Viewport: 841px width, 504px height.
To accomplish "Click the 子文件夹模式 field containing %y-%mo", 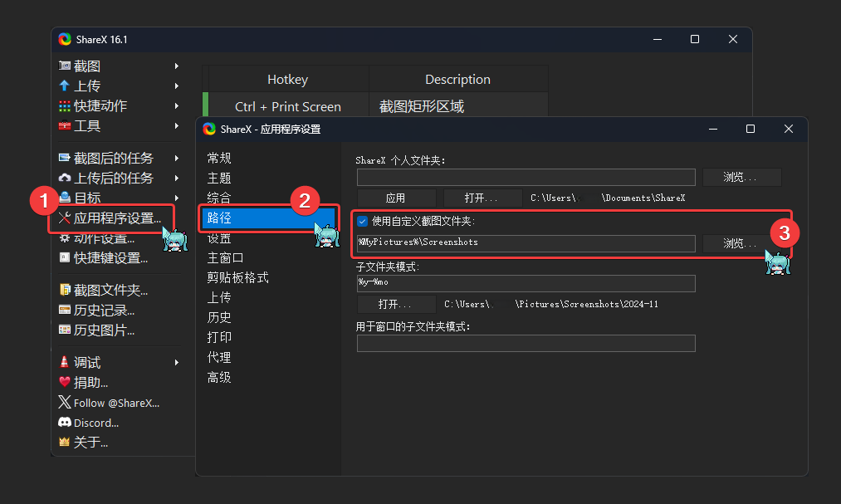I will pyautogui.click(x=526, y=284).
